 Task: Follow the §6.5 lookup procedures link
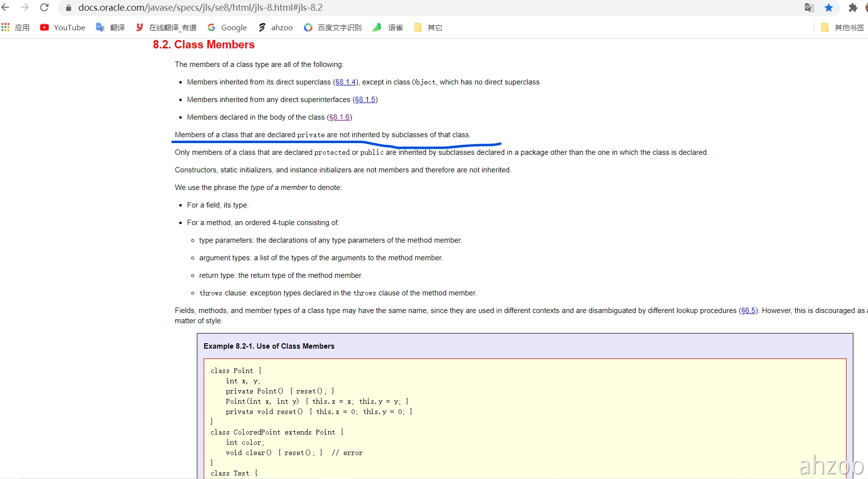pyautogui.click(x=748, y=311)
